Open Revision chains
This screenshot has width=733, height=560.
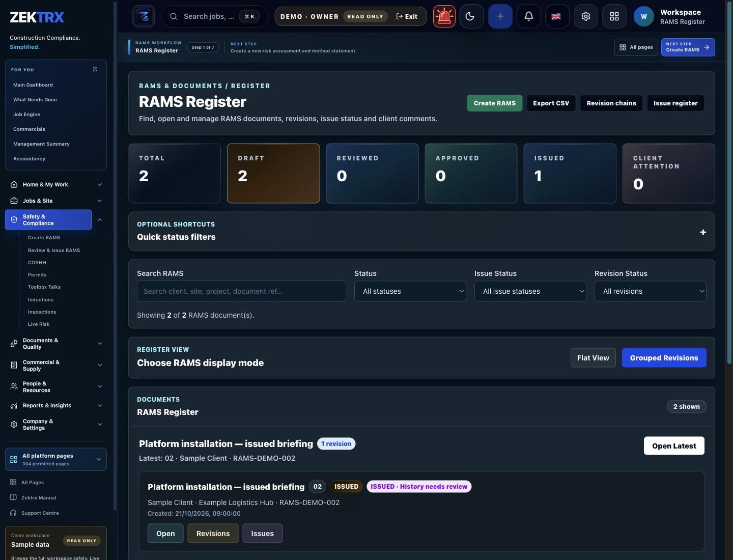pos(611,103)
